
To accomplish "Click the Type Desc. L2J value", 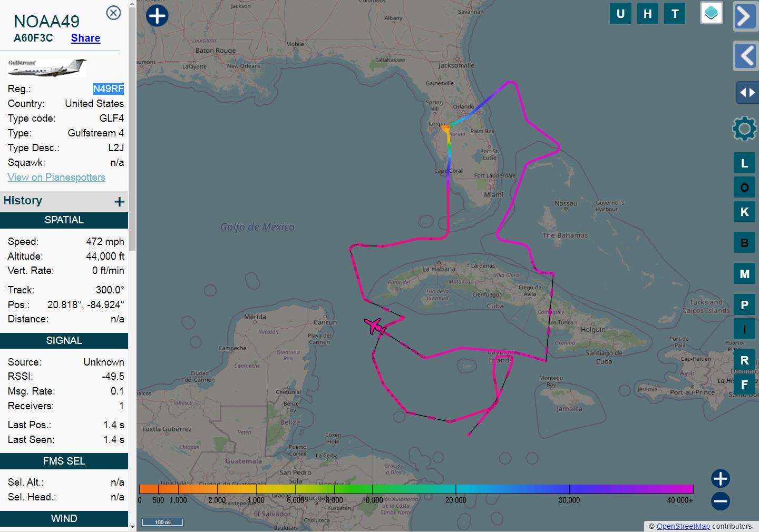I will (116, 147).
